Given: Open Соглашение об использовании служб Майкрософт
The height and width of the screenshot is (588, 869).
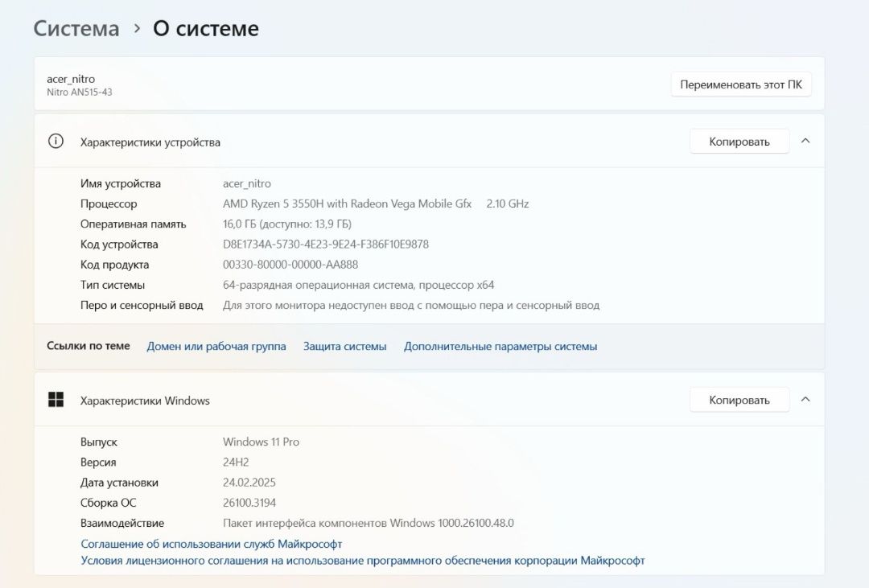Looking at the screenshot, I should click(211, 544).
